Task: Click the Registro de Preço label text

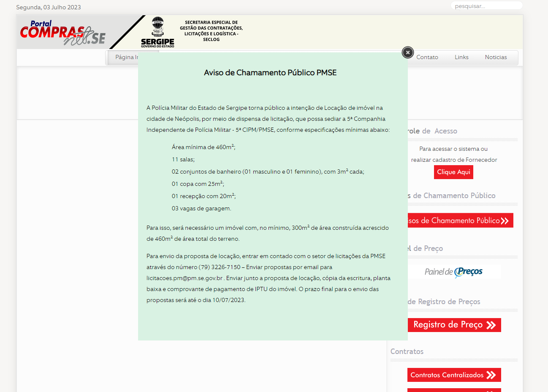Action: 448,325
